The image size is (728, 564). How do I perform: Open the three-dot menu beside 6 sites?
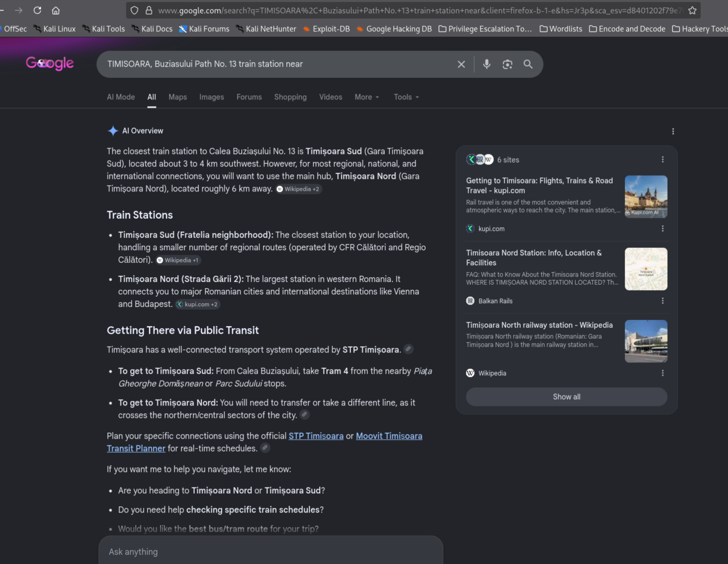[x=663, y=159]
